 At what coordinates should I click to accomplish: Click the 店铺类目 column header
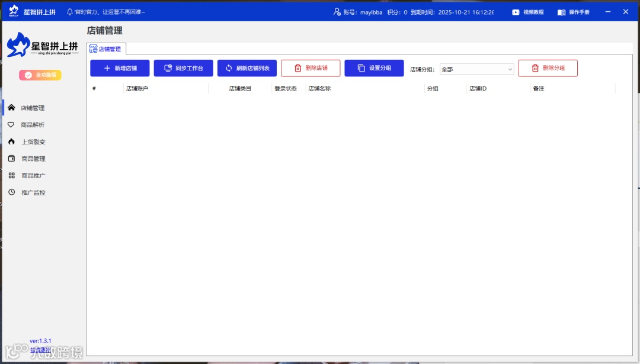pos(240,88)
